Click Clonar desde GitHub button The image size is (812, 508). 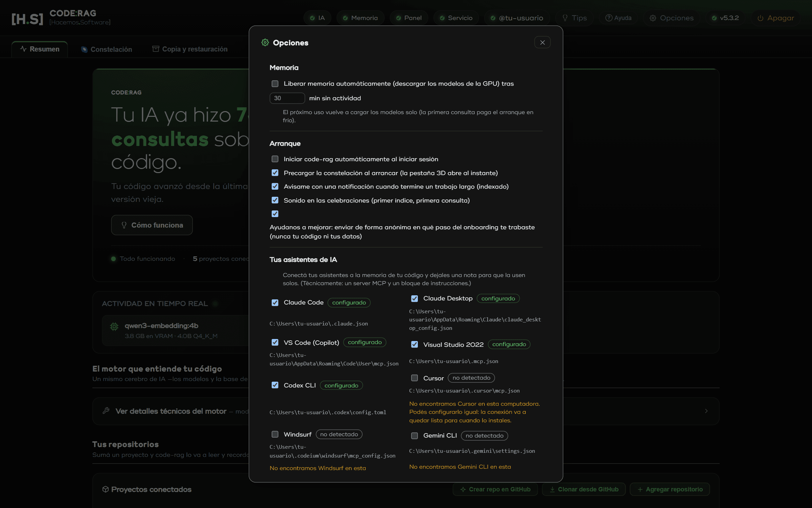click(x=584, y=489)
